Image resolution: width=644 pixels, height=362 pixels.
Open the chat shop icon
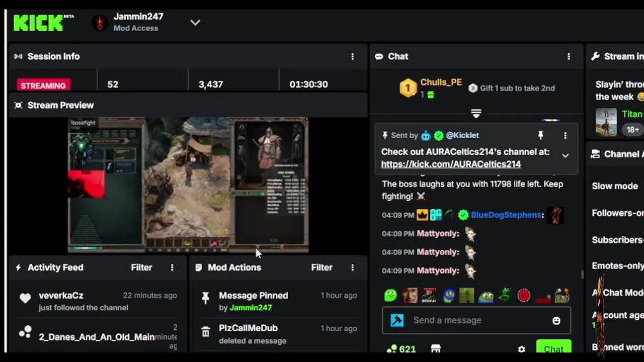[436, 349]
